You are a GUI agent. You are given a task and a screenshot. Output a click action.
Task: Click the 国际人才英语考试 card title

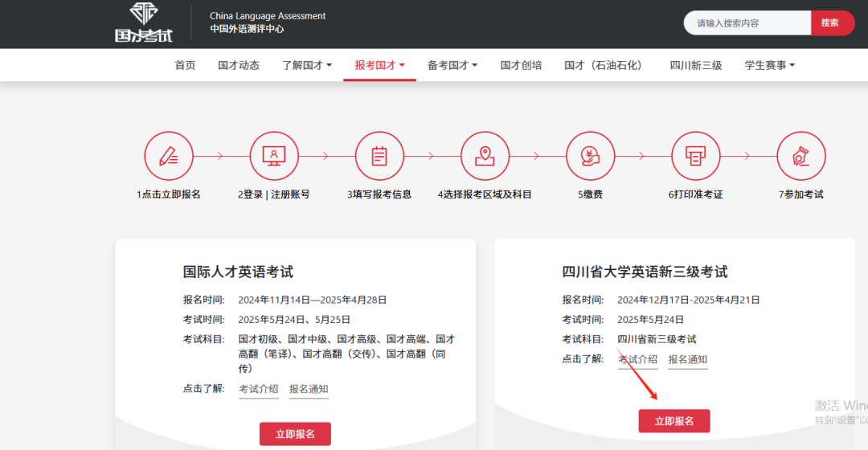[238, 272]
